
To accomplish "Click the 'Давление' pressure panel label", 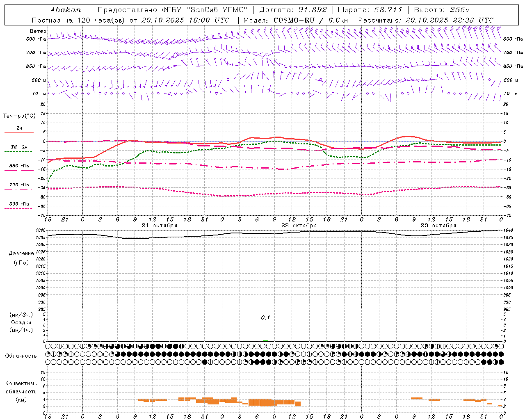I will point(21,253).
